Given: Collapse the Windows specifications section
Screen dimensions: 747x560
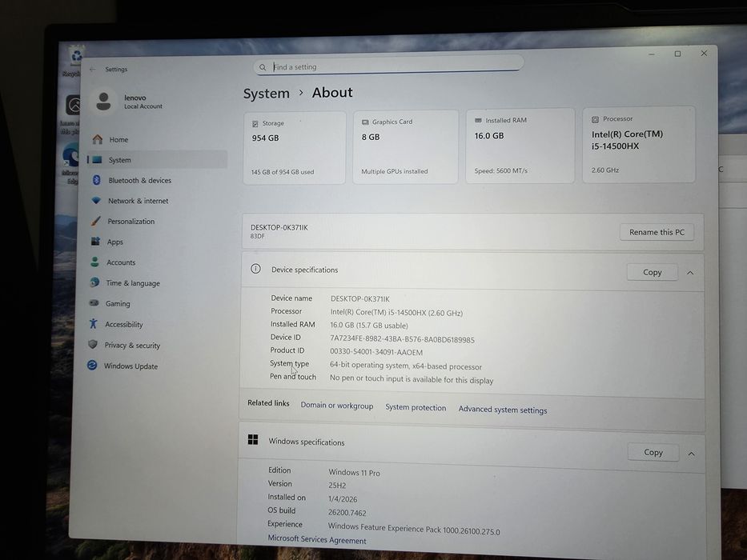Looking at the screenshot, I should pos(691,454).
